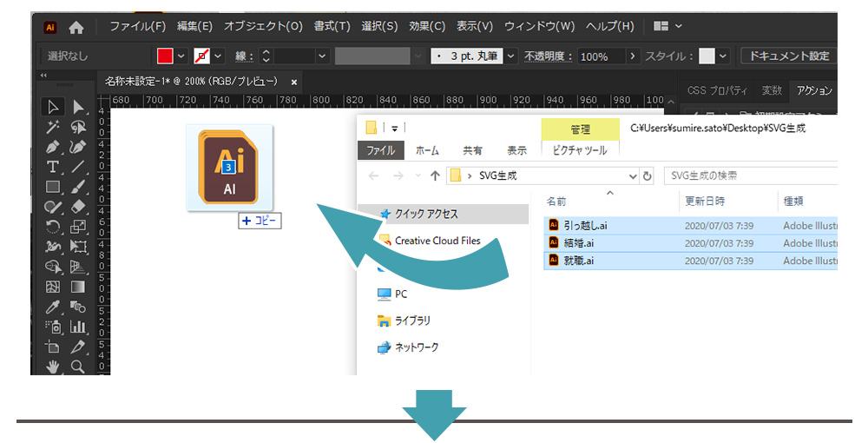
Task: Select the Free Transform tool
Action: [x=78, y=247]
